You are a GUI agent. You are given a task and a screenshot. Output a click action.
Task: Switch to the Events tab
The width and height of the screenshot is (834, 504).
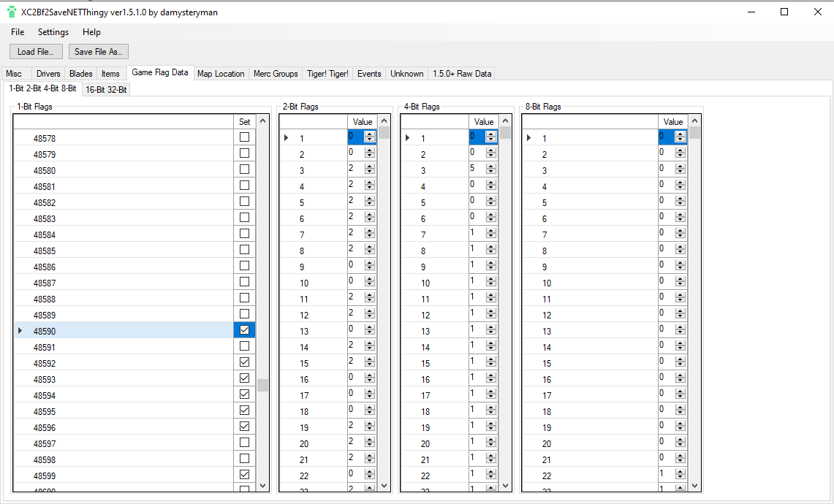click(369, 73)
